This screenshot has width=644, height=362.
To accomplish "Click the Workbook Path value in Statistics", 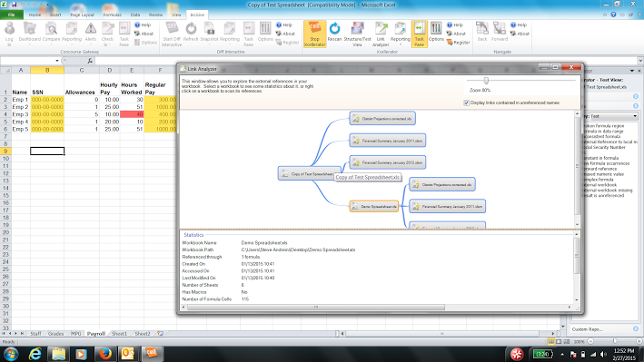I will coord(298,250).
